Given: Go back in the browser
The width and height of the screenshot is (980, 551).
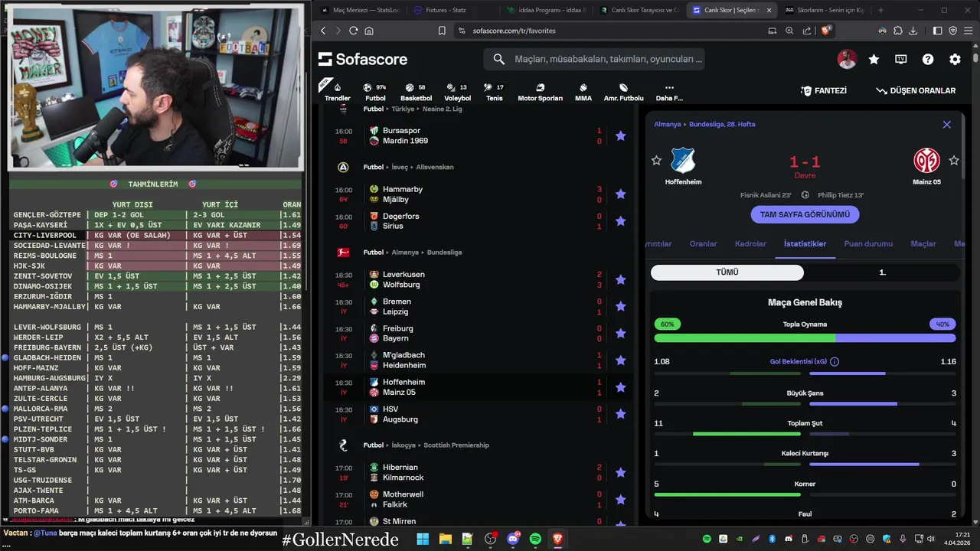Looking at the screenshot, I should point(323,31).
